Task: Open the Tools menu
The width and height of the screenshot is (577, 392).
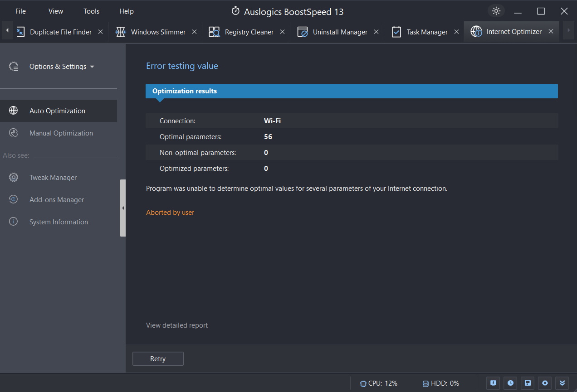Action: 91,11
